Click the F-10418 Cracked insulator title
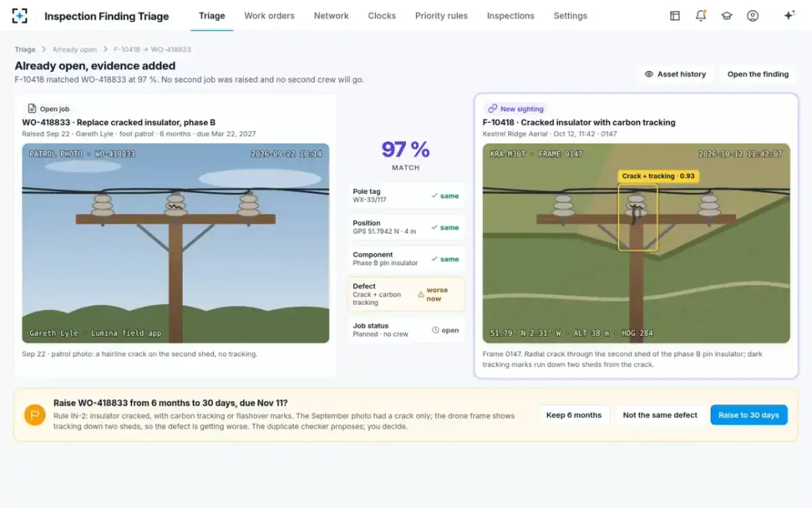 (x=579, y=123)
